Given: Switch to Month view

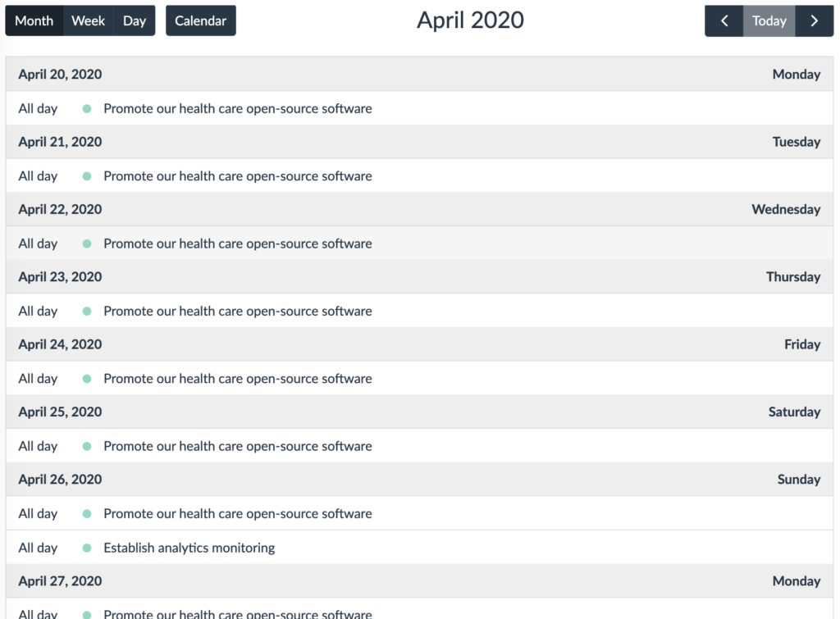Looking at the screenshot, I should point(34,20).
